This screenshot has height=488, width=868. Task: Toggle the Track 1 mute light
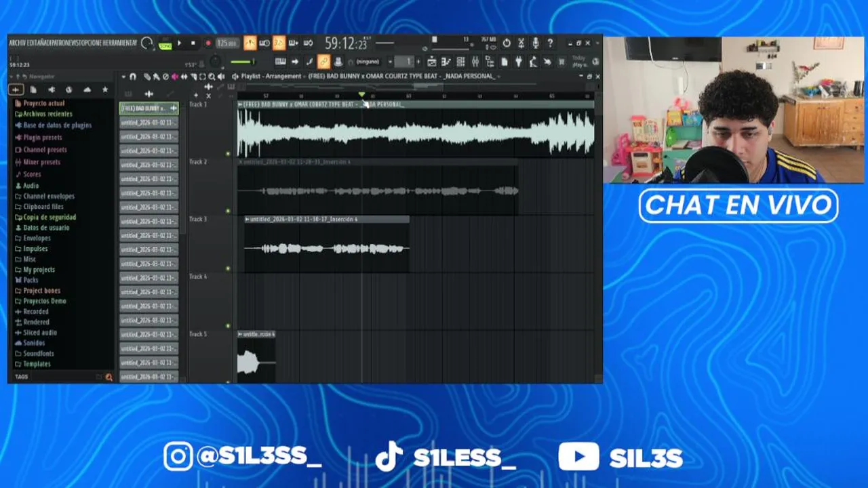click(228, 153)
